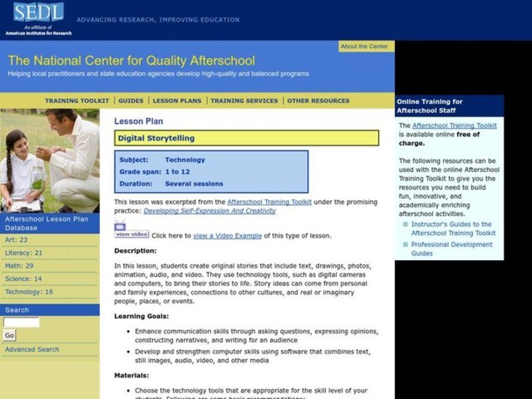Select the TRAINING TOOLKIT tab
Viewport: 532px width, 399px height.
pos(78,100)
